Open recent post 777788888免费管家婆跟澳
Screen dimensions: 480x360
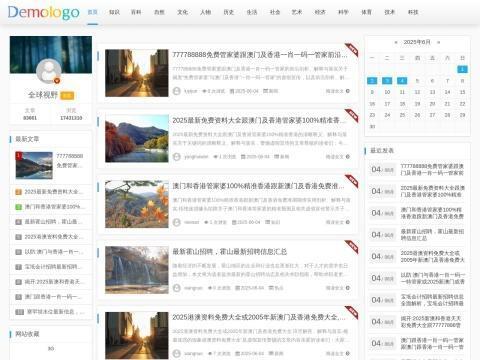[x=432, y=170]
